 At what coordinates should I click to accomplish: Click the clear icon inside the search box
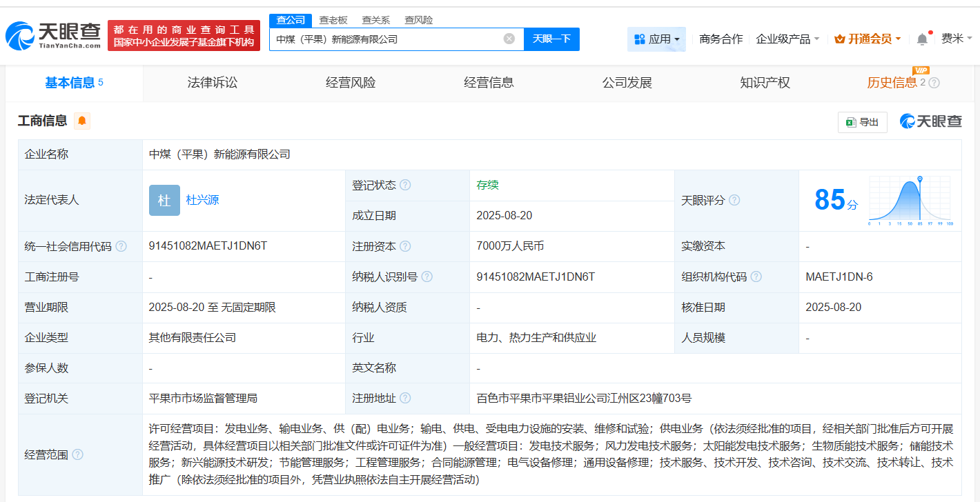pyautogui.click(x=509, y=39)
